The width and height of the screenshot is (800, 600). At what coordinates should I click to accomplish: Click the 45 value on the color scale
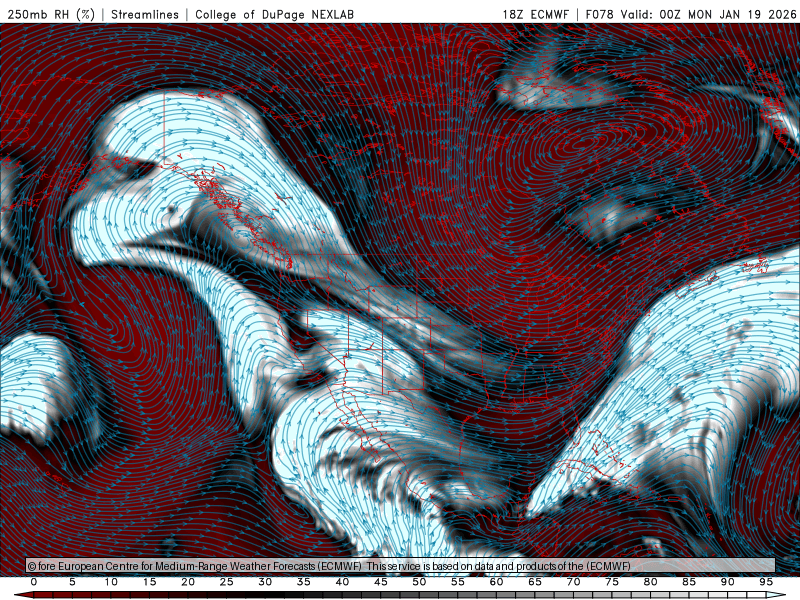(x=381, y=582)
